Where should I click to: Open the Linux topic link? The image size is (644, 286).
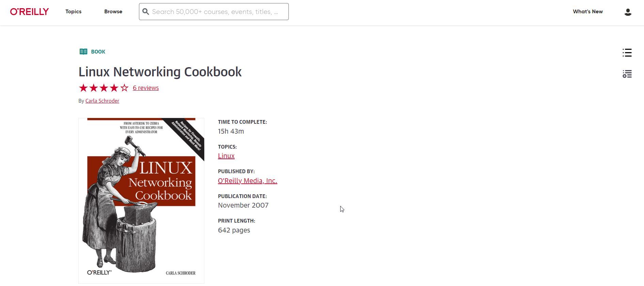point(226,156)
